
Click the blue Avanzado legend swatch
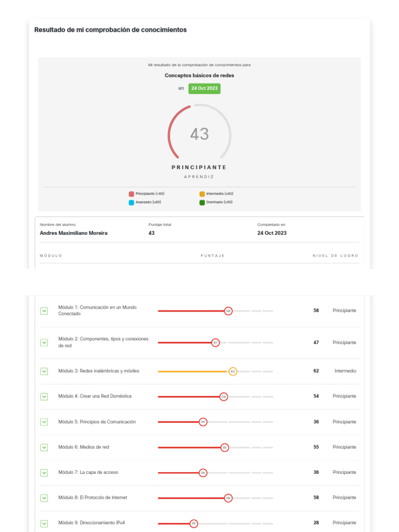tap(131, 203)
